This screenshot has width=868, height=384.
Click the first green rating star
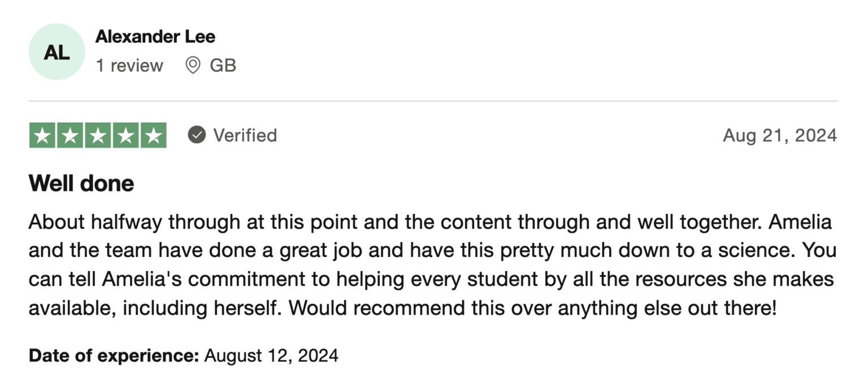(43, 136)
